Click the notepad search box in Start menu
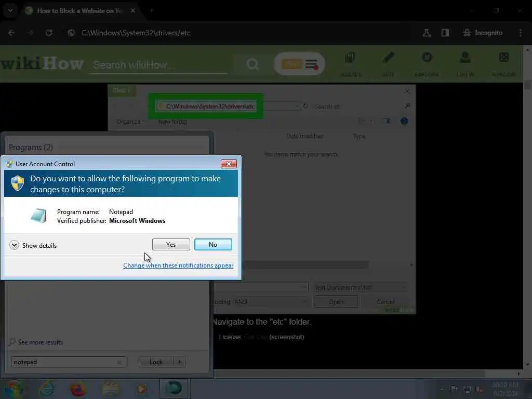Viewport: 532px width, 399px height. [x=68, y=362]
